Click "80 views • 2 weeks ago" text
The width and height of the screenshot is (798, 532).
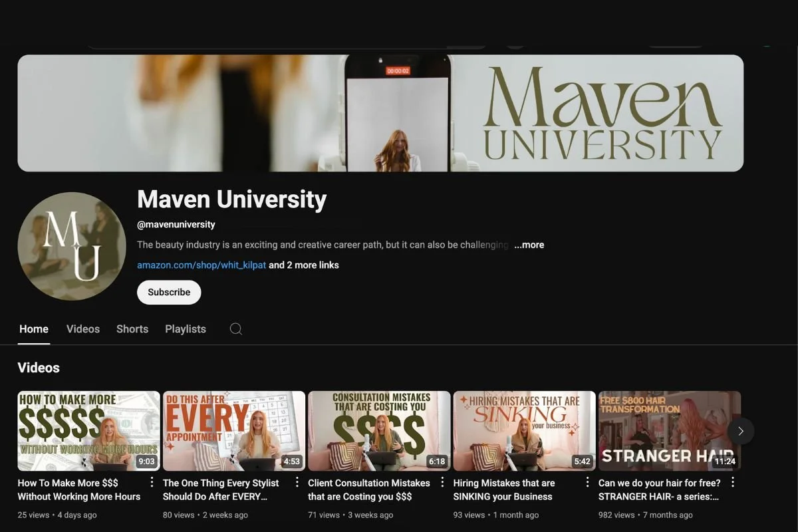tap(205, 515)
